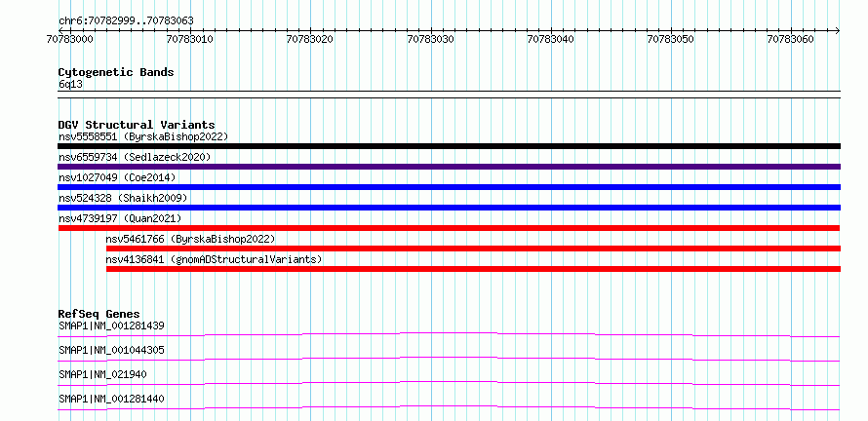Open SMAP1|NM_001044305 transcript label
This screenshot has height=421, width=868.
pyautogui.click(x=111, y=350)
